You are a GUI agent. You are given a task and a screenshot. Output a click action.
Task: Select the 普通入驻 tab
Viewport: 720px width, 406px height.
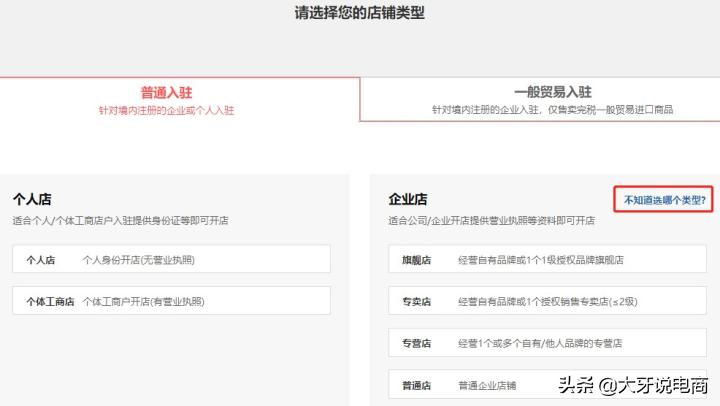click(180, 100)
